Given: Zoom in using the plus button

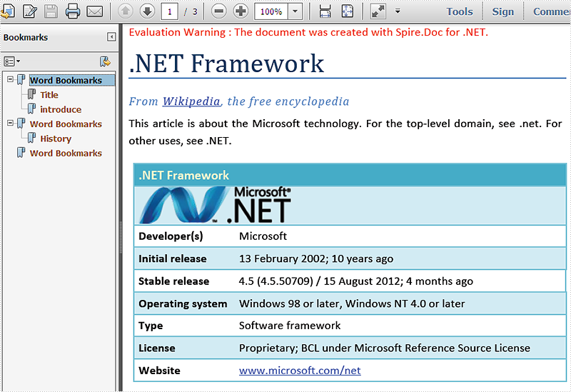Looking at the screenshot, I should (241, 11).
